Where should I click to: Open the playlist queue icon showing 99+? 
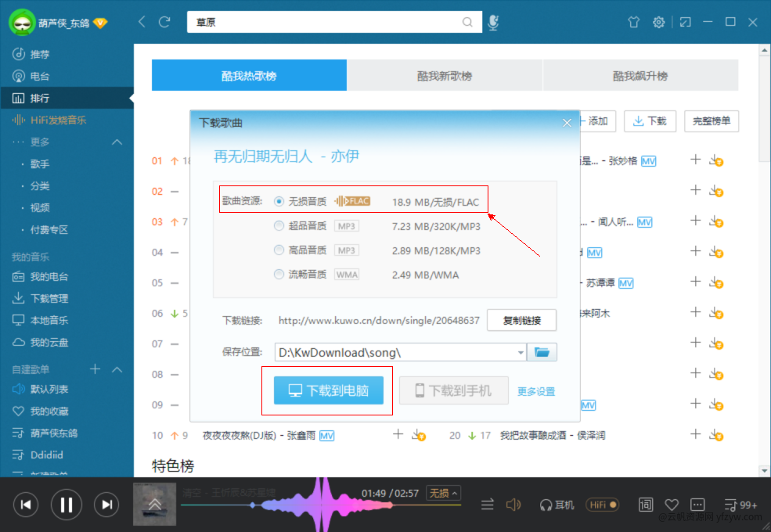pos(740,505)
